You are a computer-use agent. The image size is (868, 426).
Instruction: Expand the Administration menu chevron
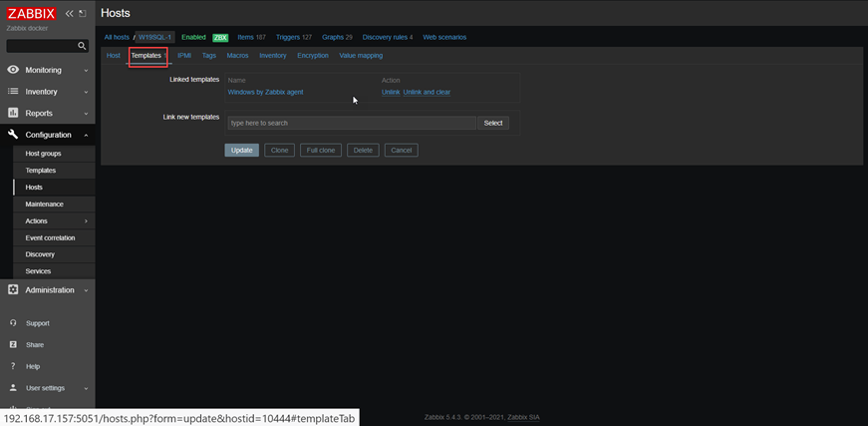86,290
